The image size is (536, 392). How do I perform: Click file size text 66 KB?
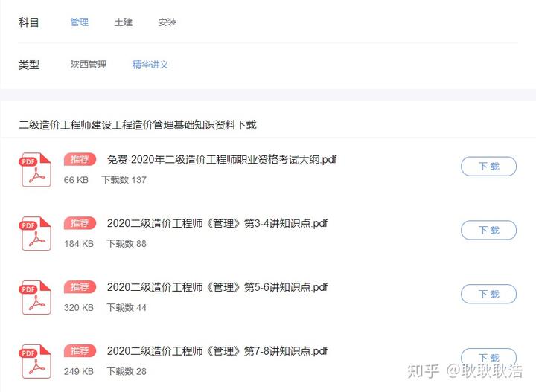pos(76,180)
